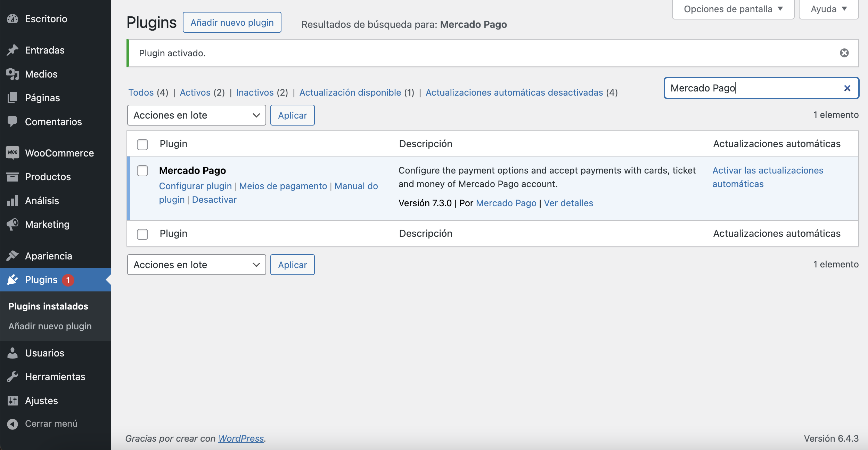Expand the Ayuda help panel
The height and width of the screenshot is (450, 868).
tap(829, 9)
